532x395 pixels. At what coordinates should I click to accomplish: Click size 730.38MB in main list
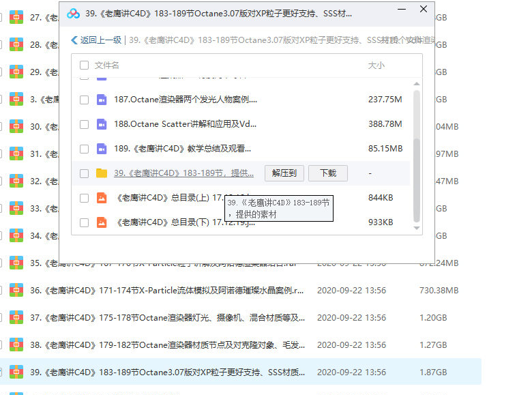coord(439,291)
